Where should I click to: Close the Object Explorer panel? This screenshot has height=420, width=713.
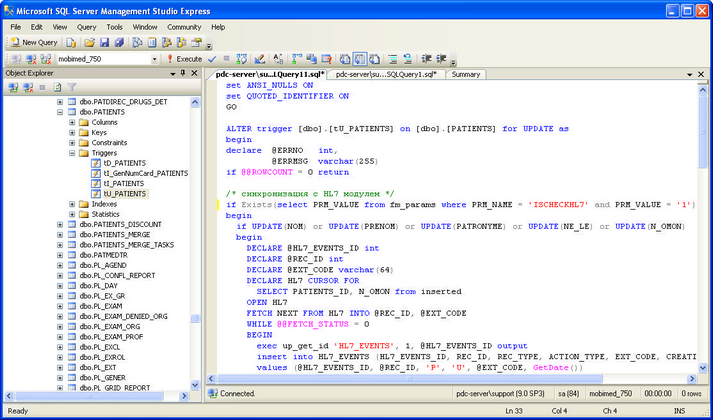(194, 73)
